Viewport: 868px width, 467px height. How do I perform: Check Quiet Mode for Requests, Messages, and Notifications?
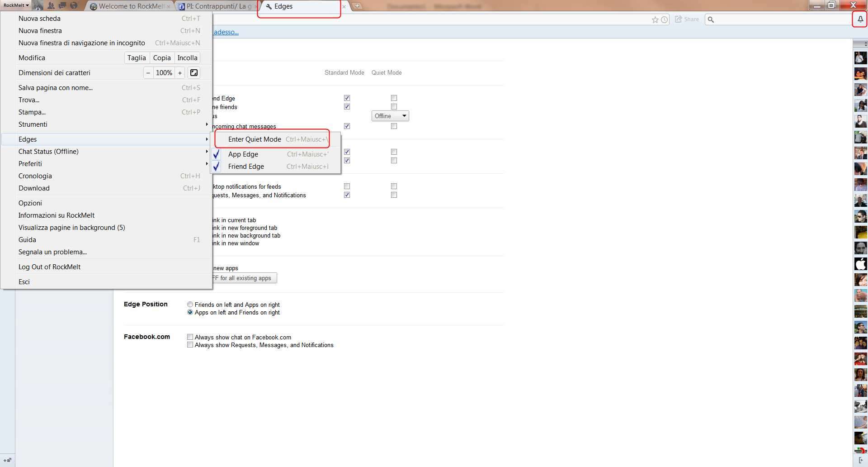(394, 195)
